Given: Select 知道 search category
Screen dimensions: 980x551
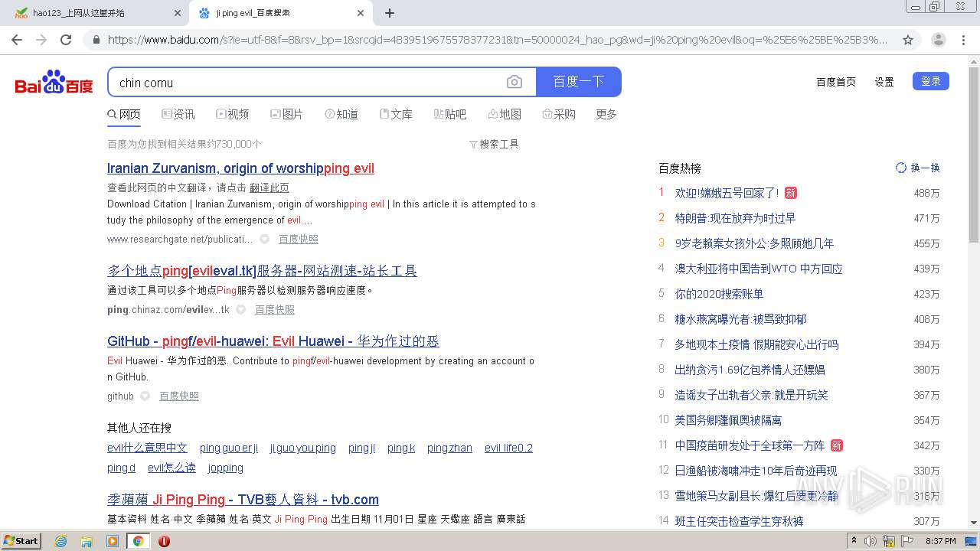Looking at the screenshot, I should point(341,114).
